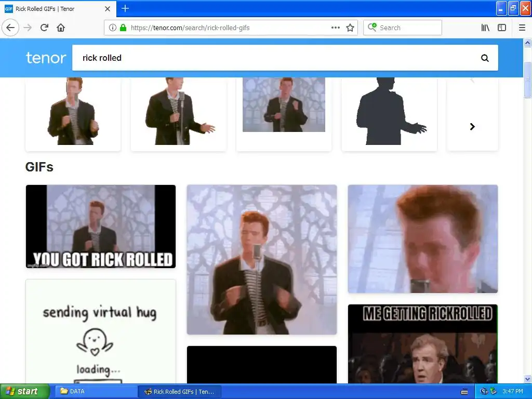Go back to the previous page
This screenshot has width=532, height=399.
coord(10,28)
